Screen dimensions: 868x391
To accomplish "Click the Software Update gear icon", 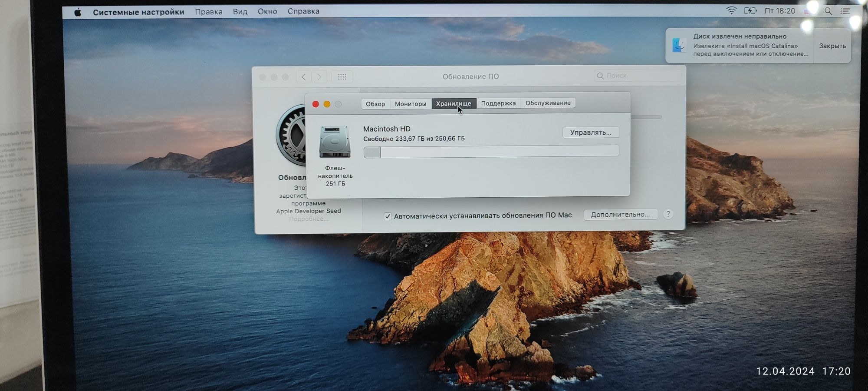I will (291, 135).
